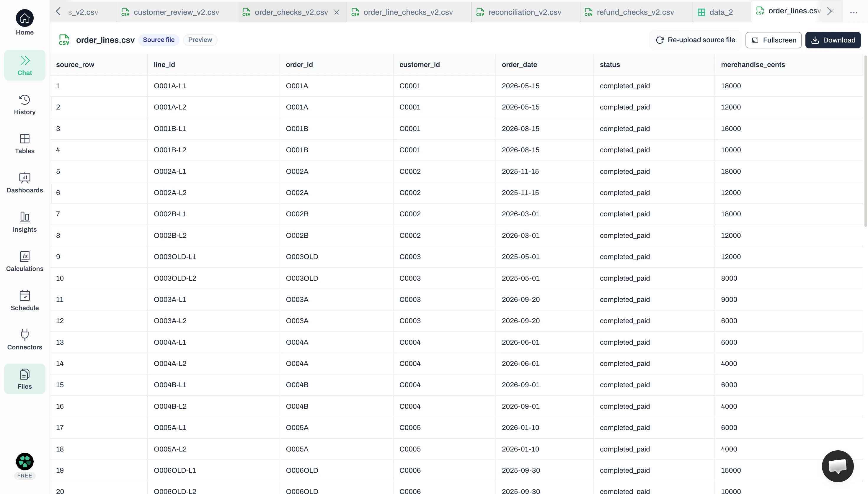
Task: Click line_id cell O005A-L1
Action: pyautogui.click(x=213, y=428)
